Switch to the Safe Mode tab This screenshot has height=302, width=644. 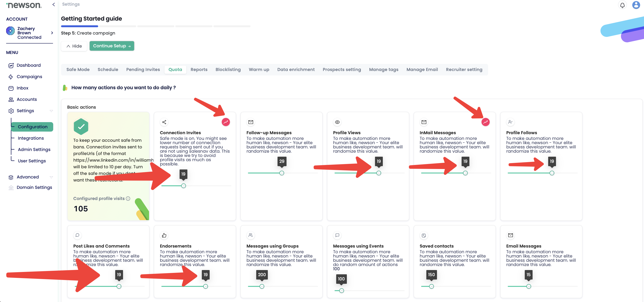pyautogui.click(x=78, y=70)
